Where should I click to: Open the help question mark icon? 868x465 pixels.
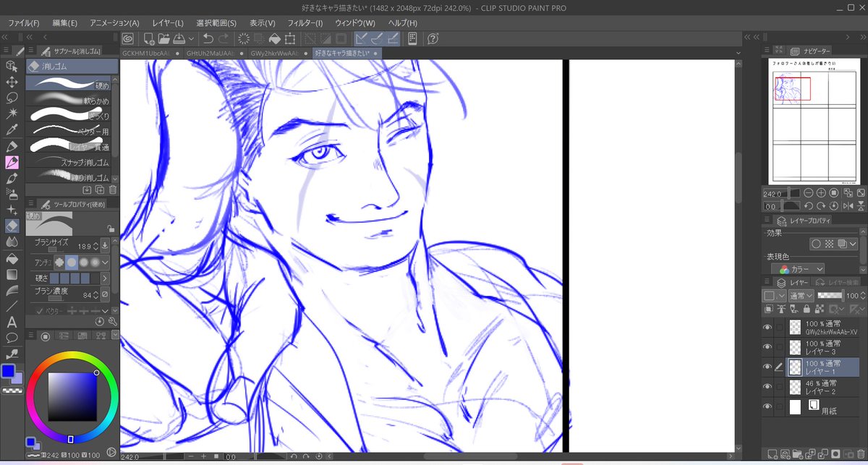433,38
